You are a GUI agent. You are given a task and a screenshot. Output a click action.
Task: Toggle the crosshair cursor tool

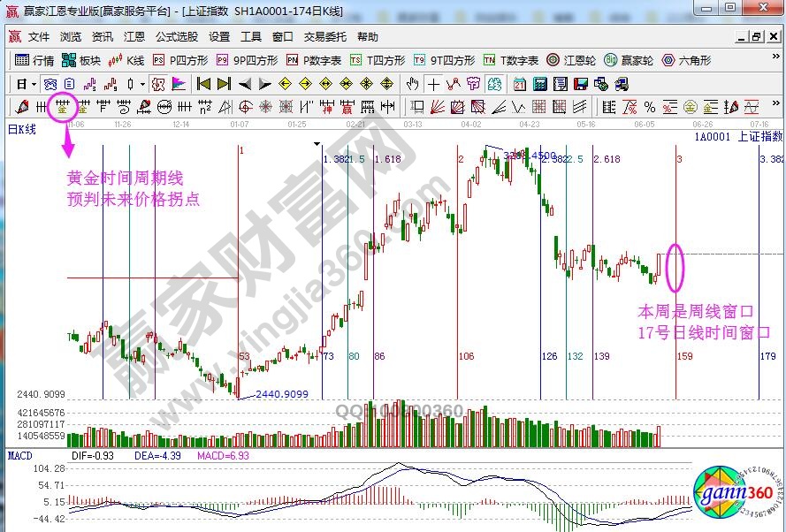point(433,84)
